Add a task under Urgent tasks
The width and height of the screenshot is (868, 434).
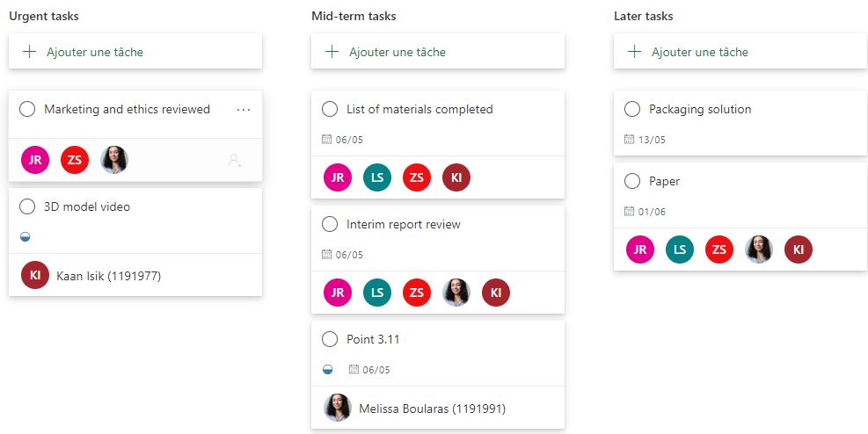click(x=135, y=52)
